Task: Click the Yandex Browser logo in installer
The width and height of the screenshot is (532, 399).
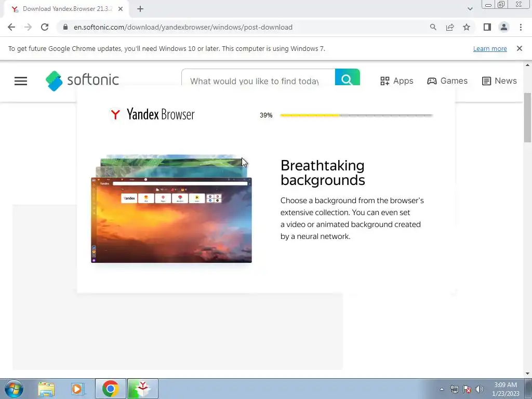Action: point(152,114)
